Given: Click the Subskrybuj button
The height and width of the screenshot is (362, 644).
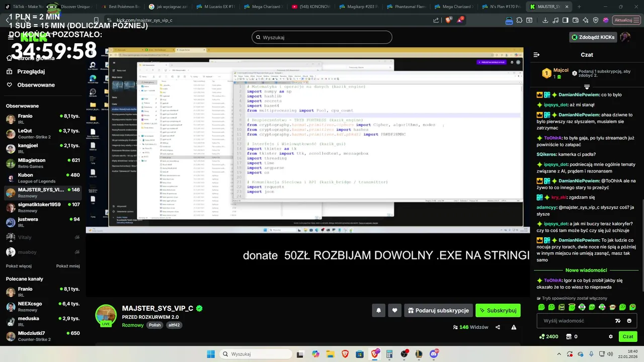Looking at the screenshot, I should [498, 311].
